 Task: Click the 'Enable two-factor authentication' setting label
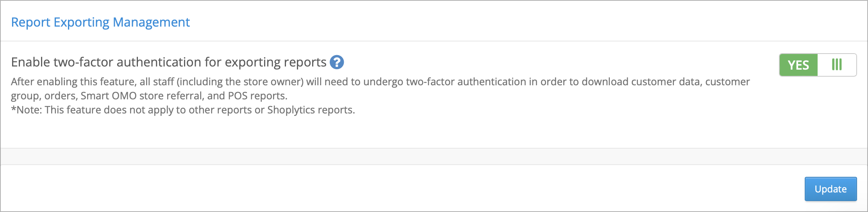point(169,62)
